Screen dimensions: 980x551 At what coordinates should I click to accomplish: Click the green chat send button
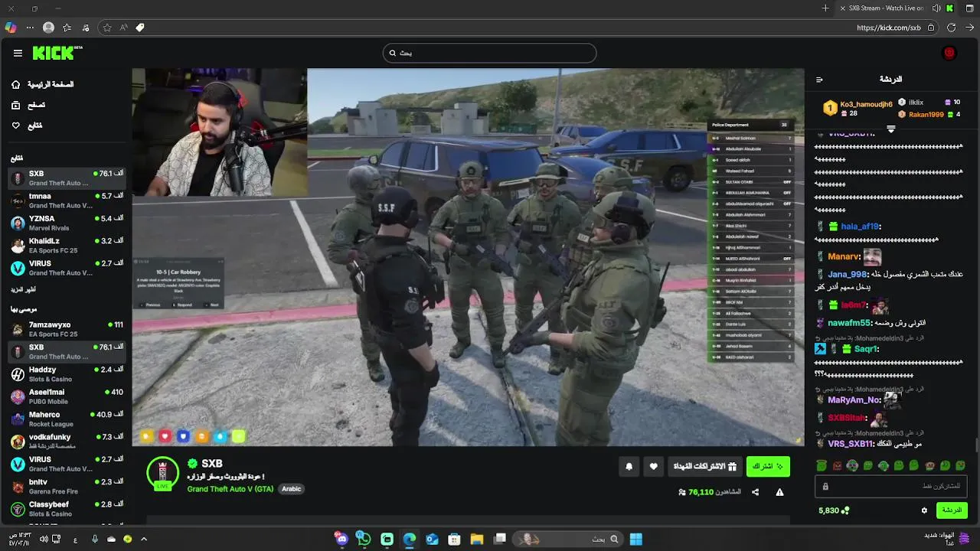[x=952, y=510]
